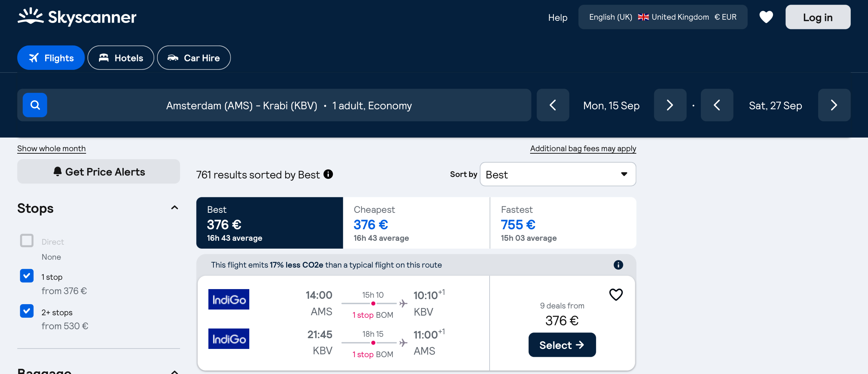Image resolution: width=868 pixels, height=374 pixels.
Task: Save the IndiGo flight with heart icon
Action: tap(616, 294)
